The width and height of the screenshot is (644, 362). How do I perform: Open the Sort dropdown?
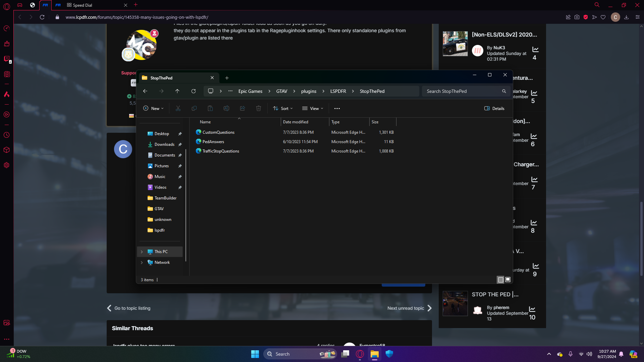coord(283,108)
